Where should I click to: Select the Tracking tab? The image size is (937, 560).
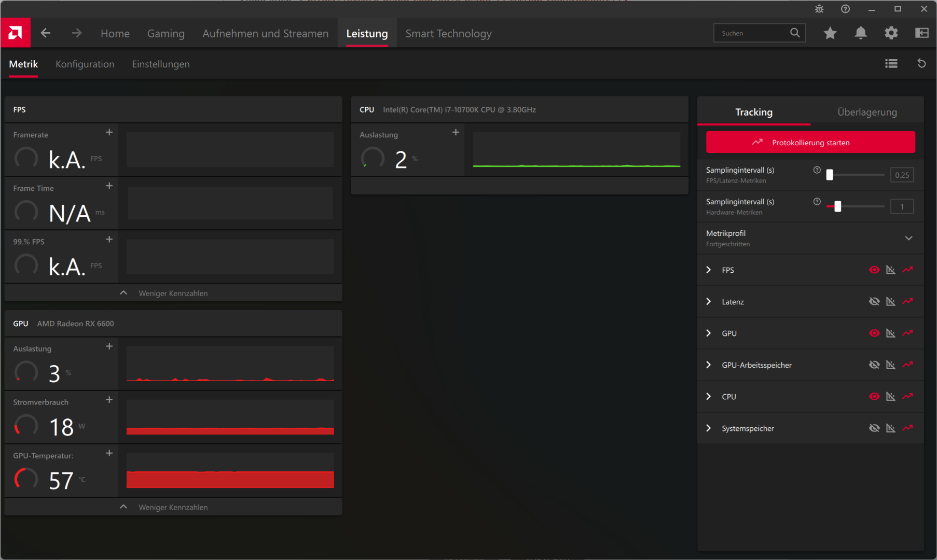coord(754,112)
